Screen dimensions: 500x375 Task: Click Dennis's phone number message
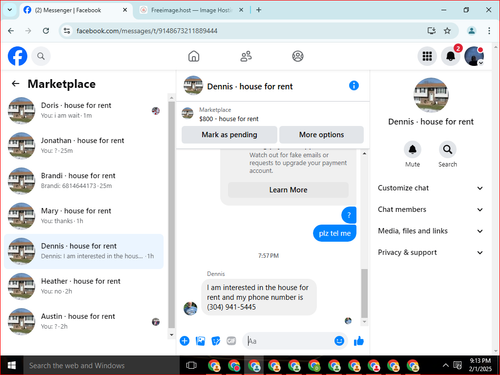(259, 297)
